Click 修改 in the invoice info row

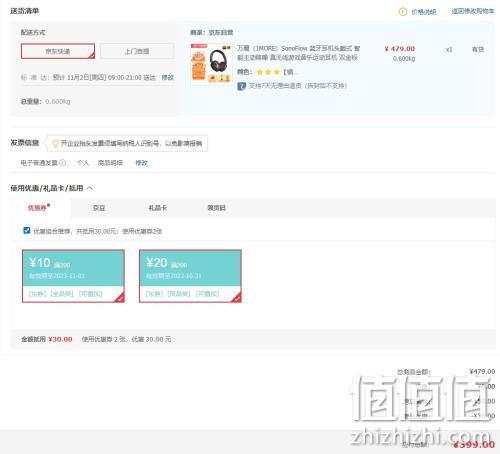pyautogui.click(x=141, y=163)
